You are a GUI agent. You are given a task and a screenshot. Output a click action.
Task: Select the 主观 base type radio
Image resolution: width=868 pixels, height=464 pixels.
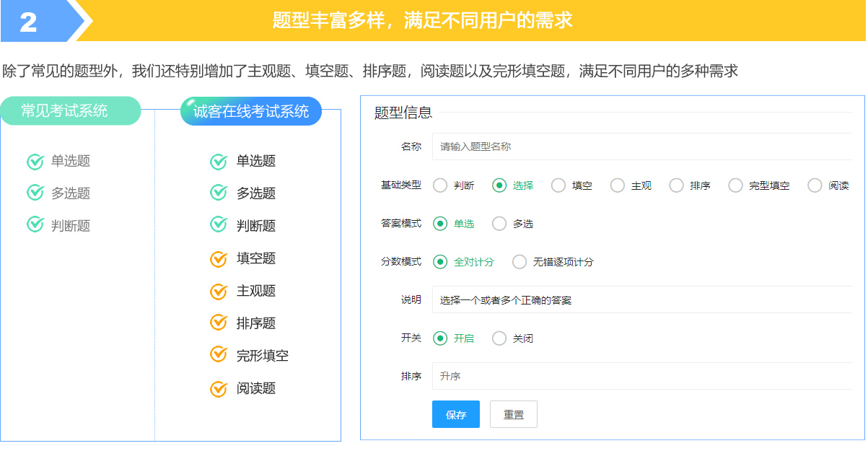click(618, 185)
